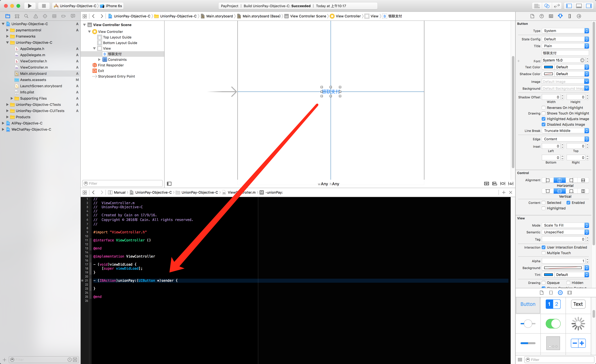Show the Attributes inspector tab

click(x=560, y=16)
